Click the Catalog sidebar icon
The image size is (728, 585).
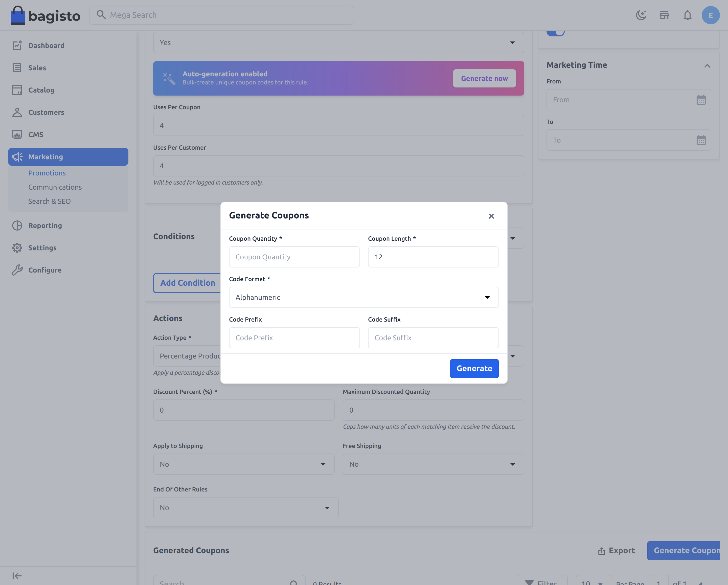(17, 90)
